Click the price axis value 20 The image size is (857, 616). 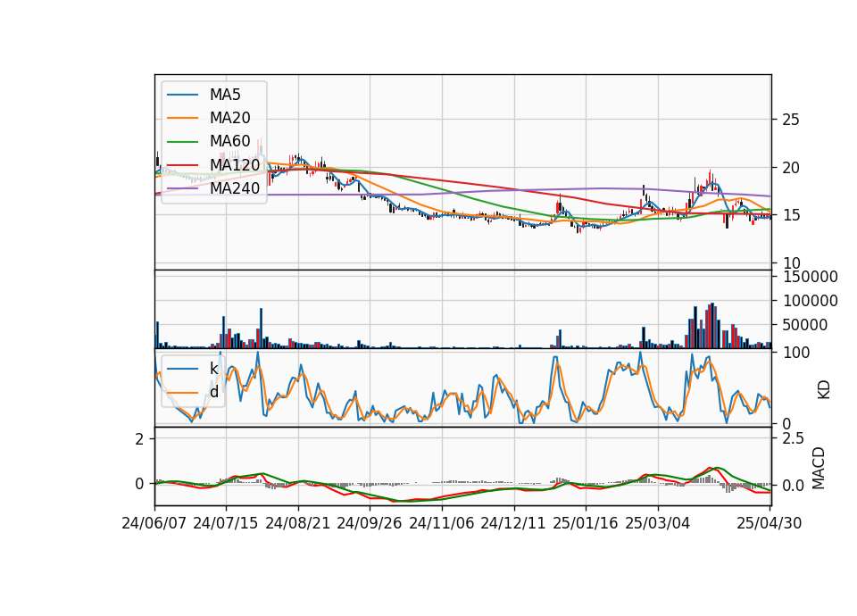pyautogui.click(x=790, y=168)
